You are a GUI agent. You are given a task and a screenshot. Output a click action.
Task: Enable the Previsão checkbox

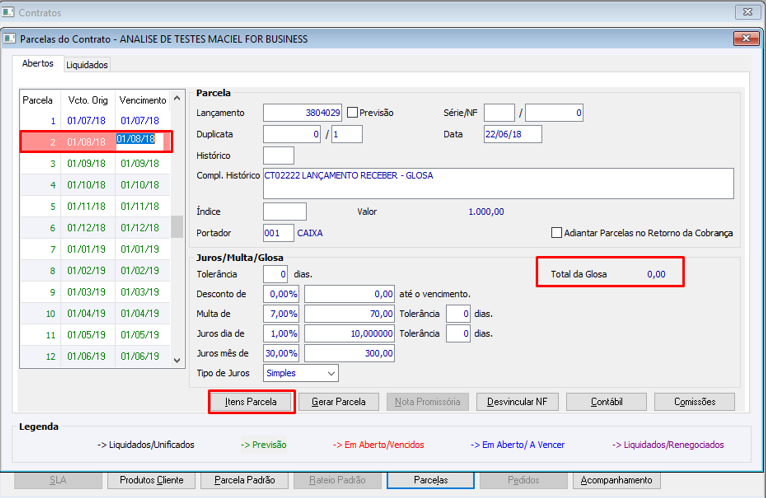(x=352, y=113)
